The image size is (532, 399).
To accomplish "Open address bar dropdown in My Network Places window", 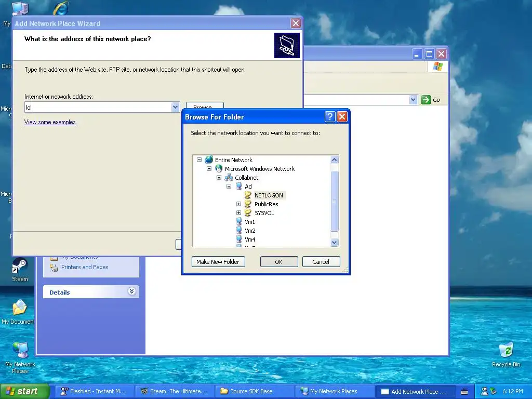I will click(x=413, y=100).
